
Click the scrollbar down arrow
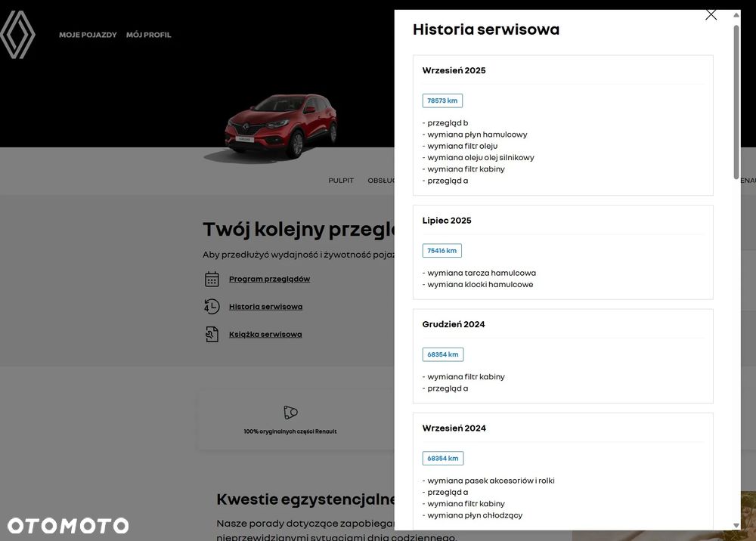click(x=736, y=525)
